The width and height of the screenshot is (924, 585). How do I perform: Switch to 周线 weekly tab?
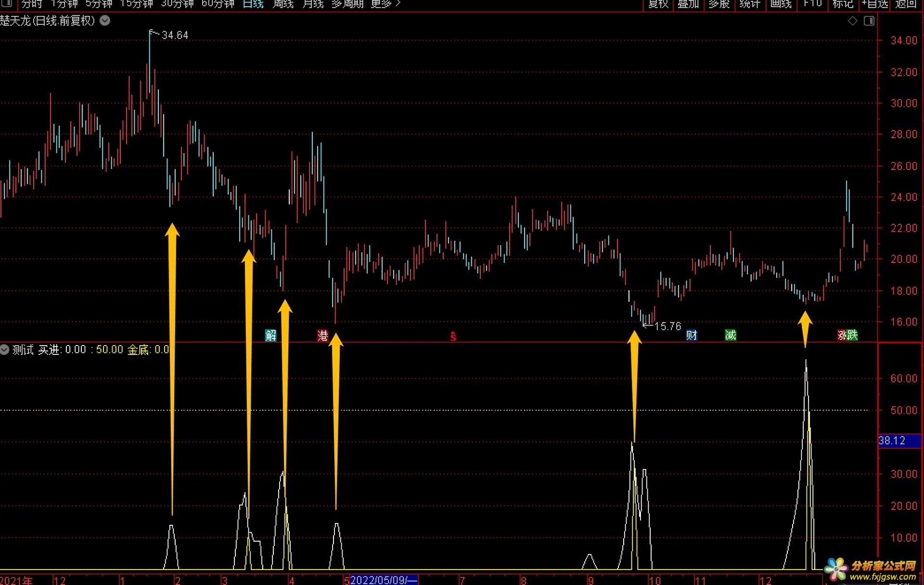[283, 4]
